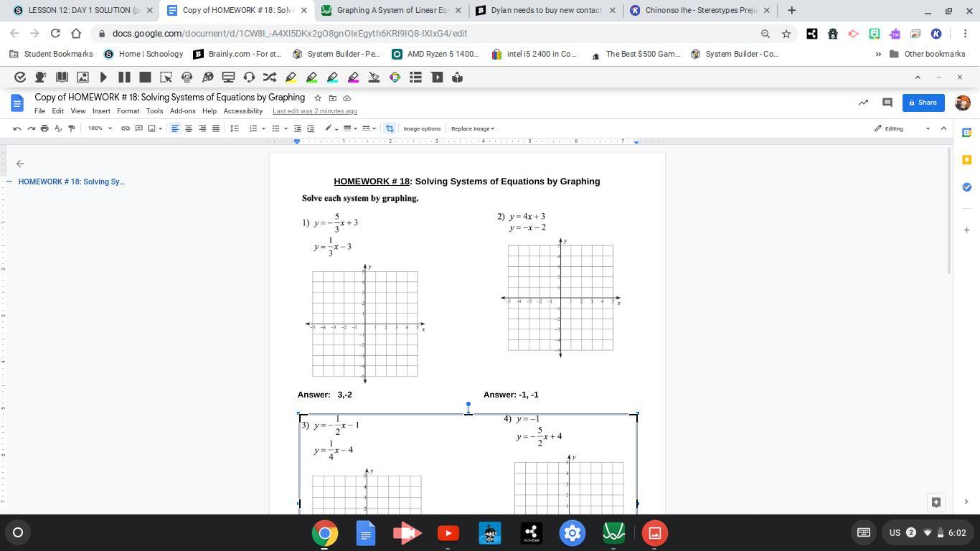Collect highlights with color wheel icon
Viewport: 980px width, 551px height.
[395, 77]
